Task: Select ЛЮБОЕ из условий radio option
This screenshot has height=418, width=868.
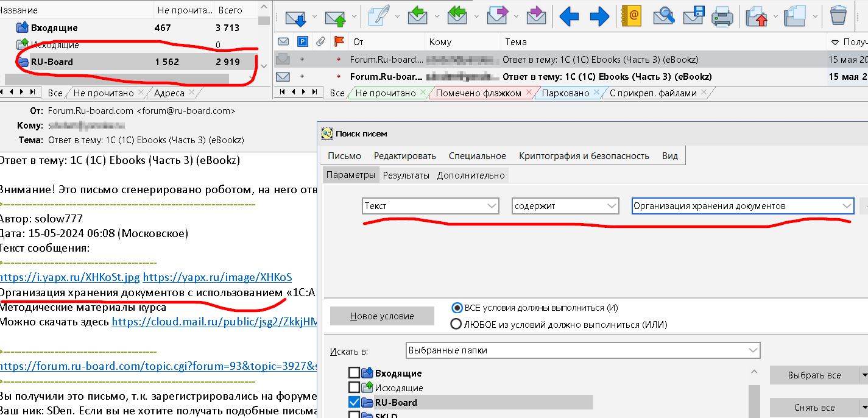Action: pyautogui.click(x=456, y=324)
